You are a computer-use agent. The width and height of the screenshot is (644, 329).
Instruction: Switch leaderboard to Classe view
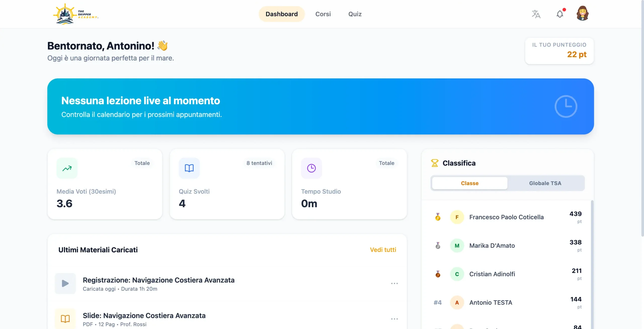pyautogui.click(x=469, y=183)
